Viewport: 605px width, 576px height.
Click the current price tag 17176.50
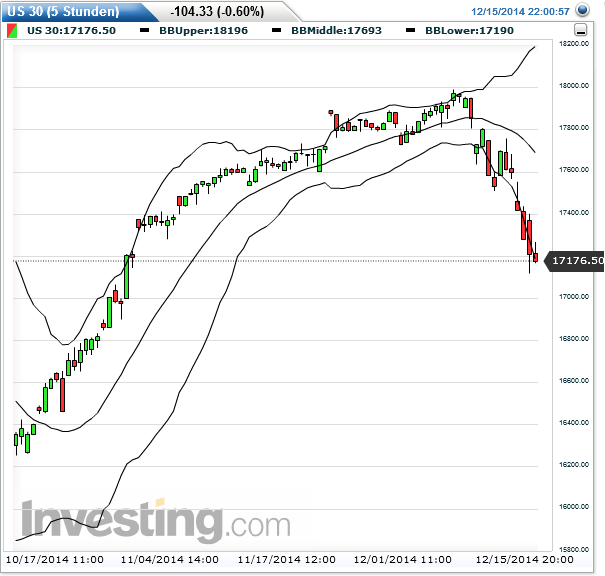575,261
